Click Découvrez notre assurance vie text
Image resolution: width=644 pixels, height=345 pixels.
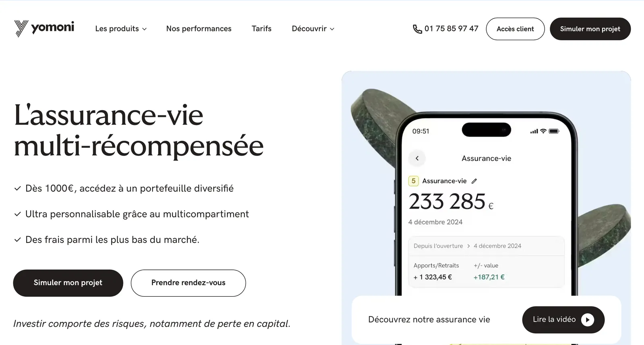tap(429, 320)
